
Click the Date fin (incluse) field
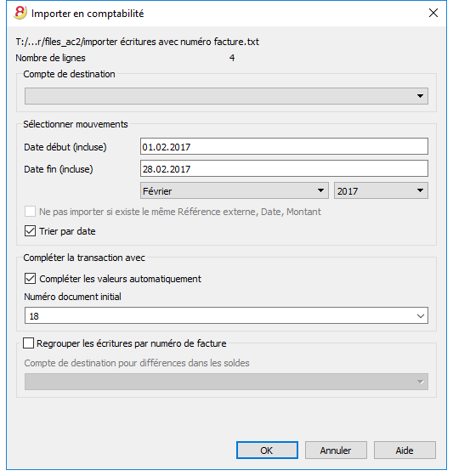[x=284, y=169]
